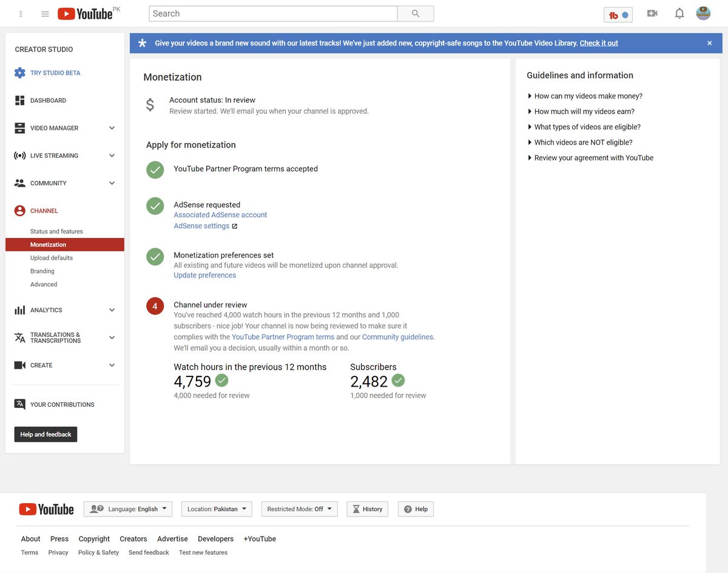Expand the Video Manager section chevron
Screen dimensions: 728x573
112,128
